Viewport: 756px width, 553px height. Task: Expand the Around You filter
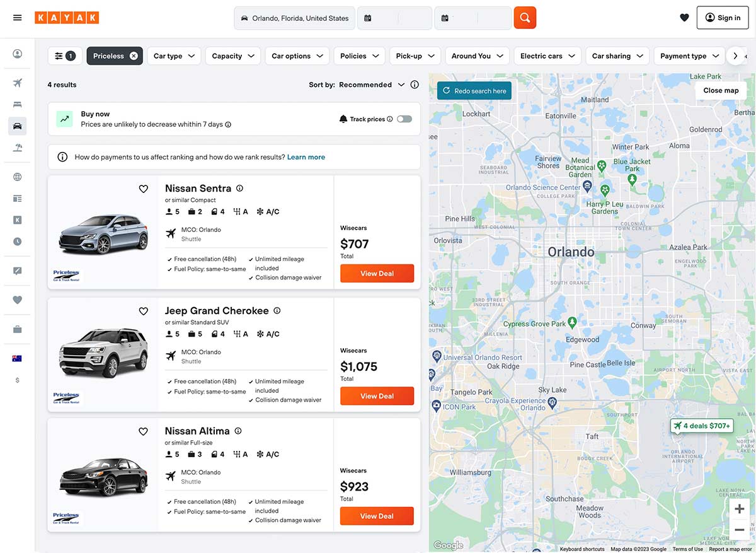coord(478,56)
